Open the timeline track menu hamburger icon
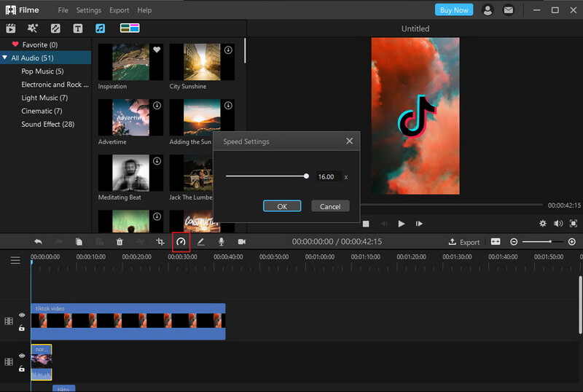Viewport: 583px width, 392px height. [15, 260]
